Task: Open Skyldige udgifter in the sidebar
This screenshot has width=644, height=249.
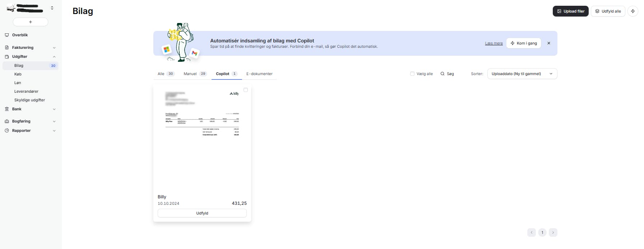Action: click(31, 100)
